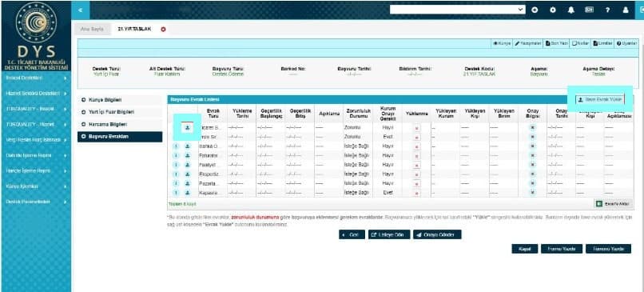Show info for the Ekspertiz document row
The width and height of the screenshot is (644, 292).
176,174
